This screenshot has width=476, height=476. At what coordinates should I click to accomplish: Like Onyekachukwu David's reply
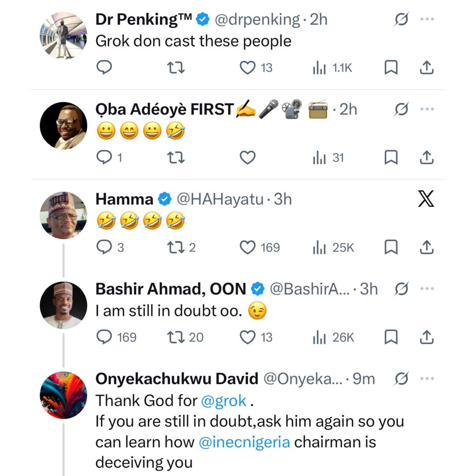[x=247, y=474]
